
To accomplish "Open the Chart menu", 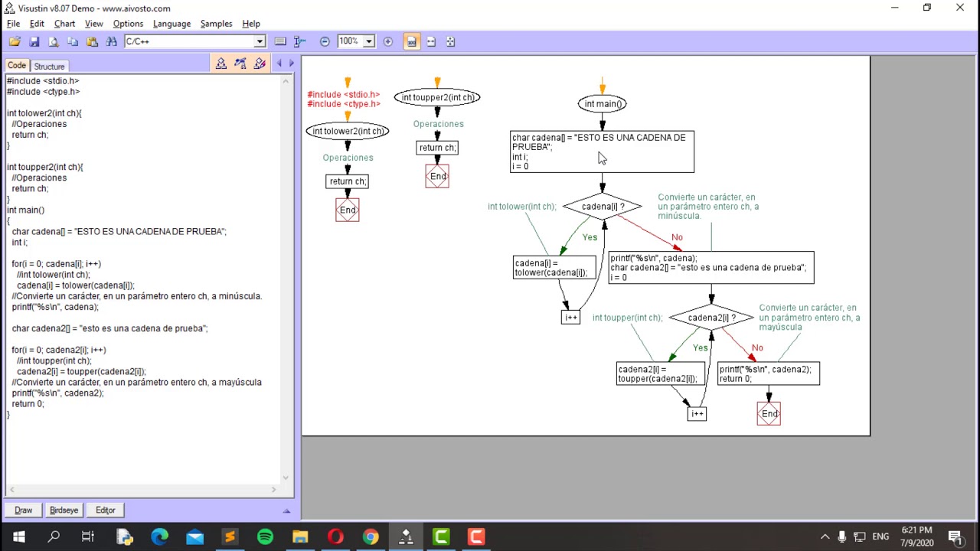I will pyautogui.click(x=64, y=24).
